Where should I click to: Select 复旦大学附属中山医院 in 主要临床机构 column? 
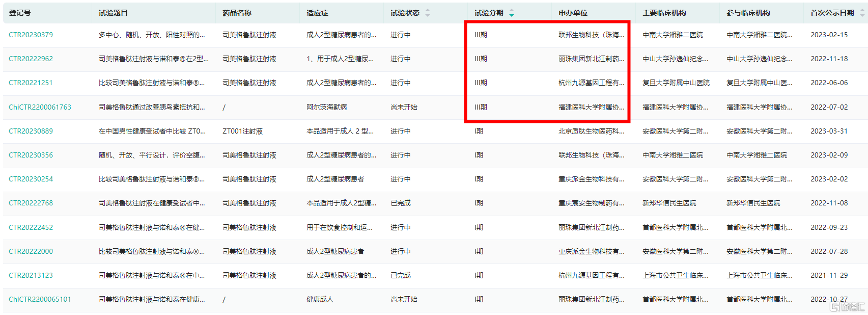click(676, 83)
